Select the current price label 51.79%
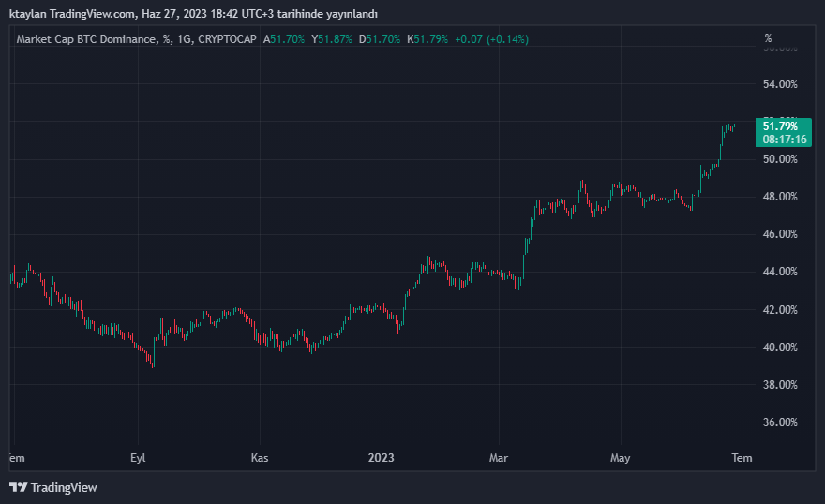This screenshot has width=825, height=504. pos(780,126)
